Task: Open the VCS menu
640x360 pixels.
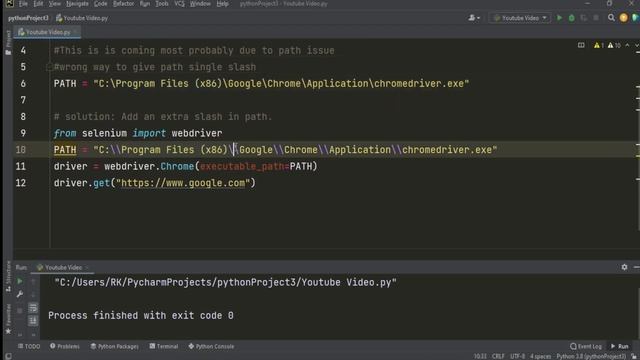Action: (179, 4)
